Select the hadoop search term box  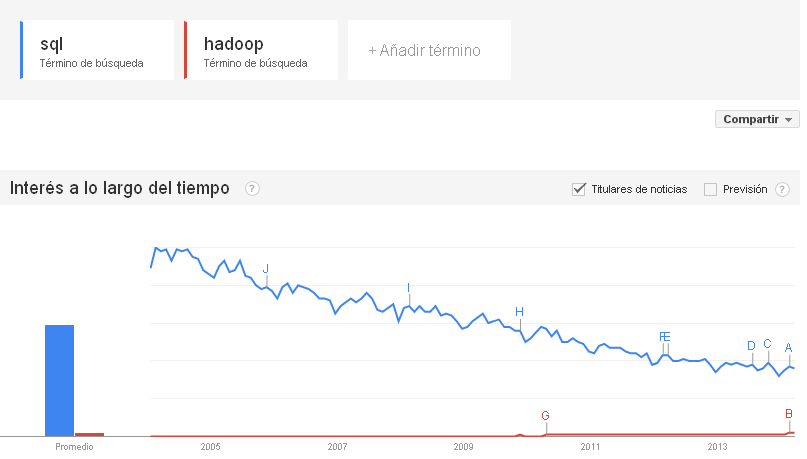point(261,50)
